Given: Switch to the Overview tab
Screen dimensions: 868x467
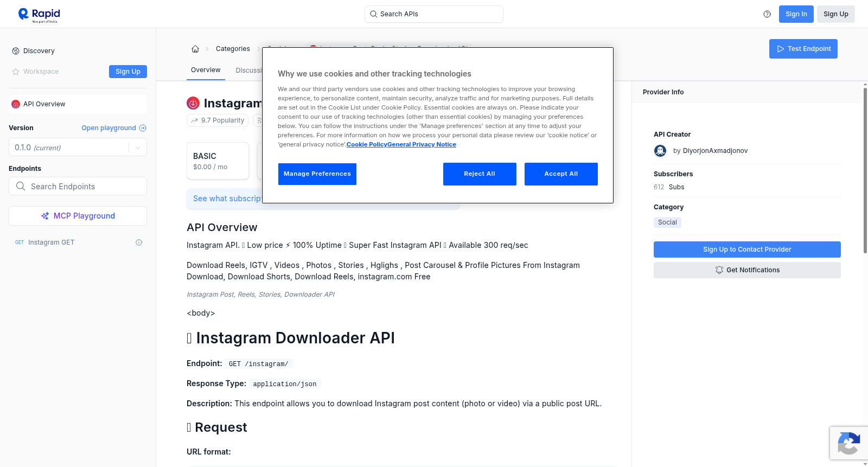Looking at the screenshot, I should click(206, 70).
